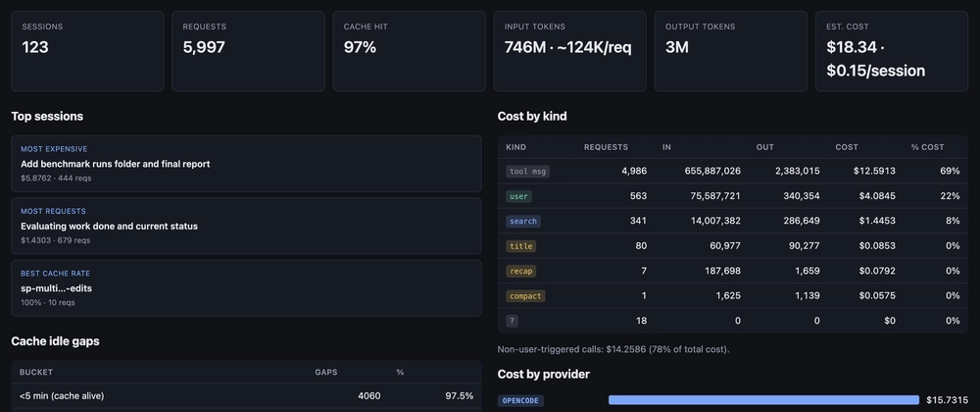Viewport: 980px width, 412px height.
Task: Select the '1,625' compact input value
Action: point(727,296)
